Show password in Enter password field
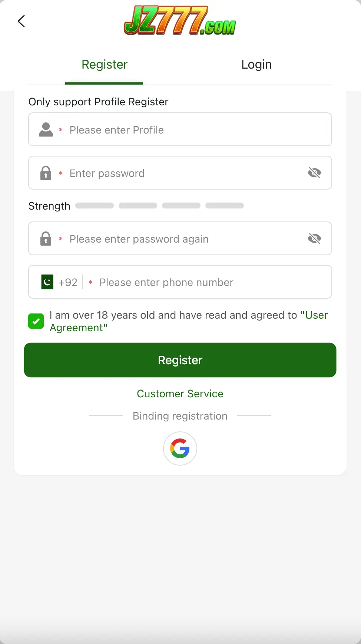Screen dimensions: 361x644 pyautogui.click(x=314, y=172)
